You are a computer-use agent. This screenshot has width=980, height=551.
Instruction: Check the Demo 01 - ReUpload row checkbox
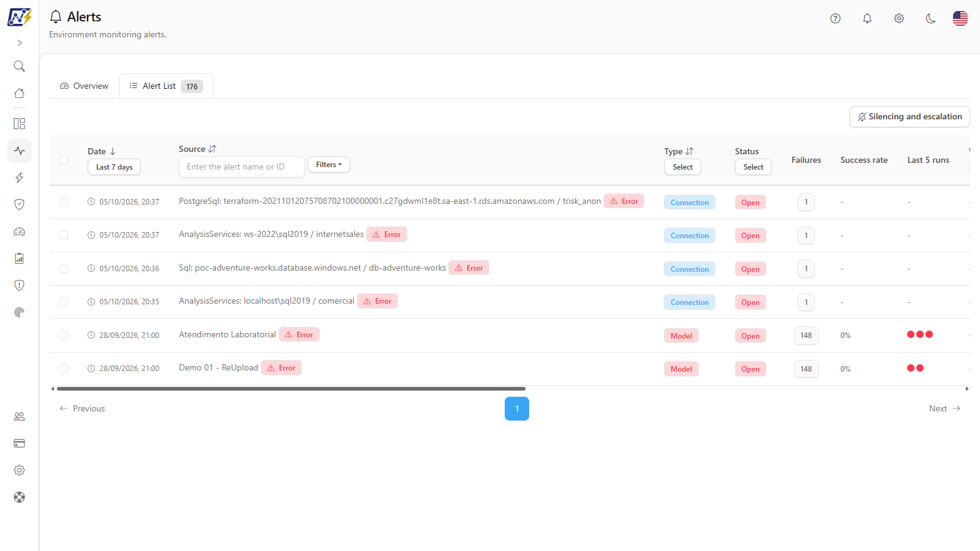[x=64, y=369]
